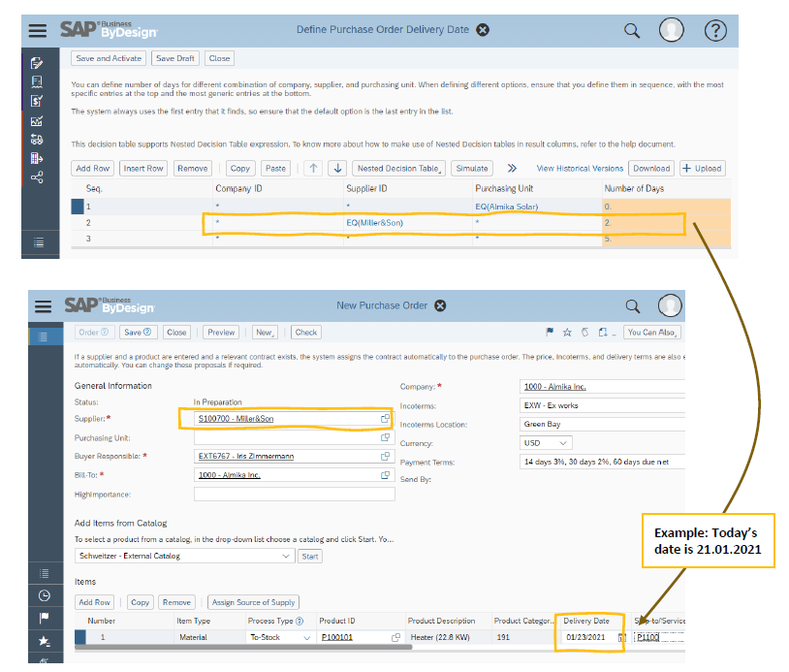Screen dimensions: 789x672
Task: Open document download dropdown icon in toolbar
Action: [x=607, y=333]
